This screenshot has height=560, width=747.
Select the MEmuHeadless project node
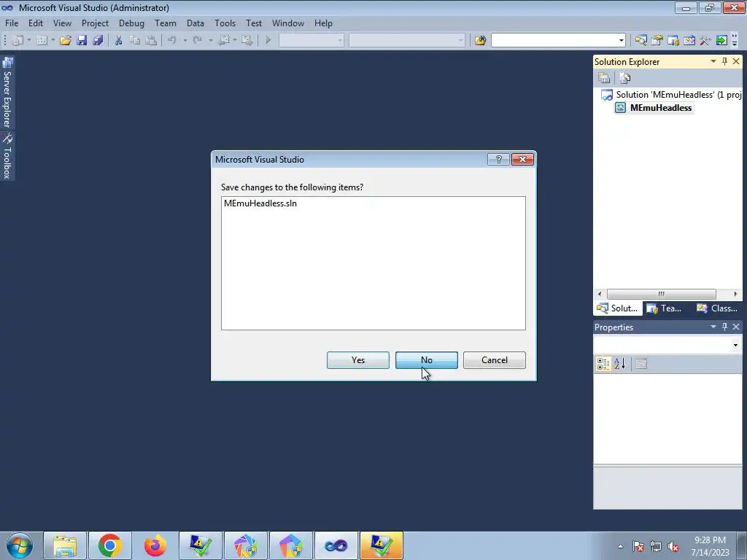click(660, 108)
